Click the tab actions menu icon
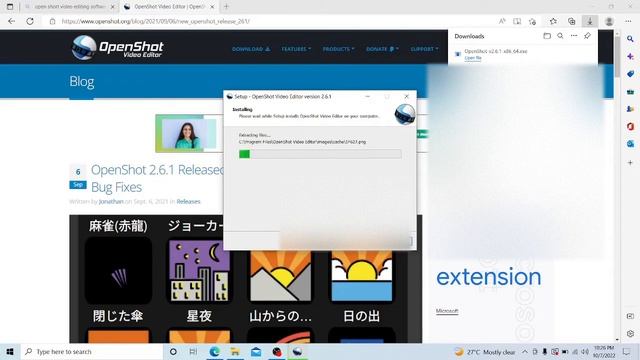 (10, 7)
